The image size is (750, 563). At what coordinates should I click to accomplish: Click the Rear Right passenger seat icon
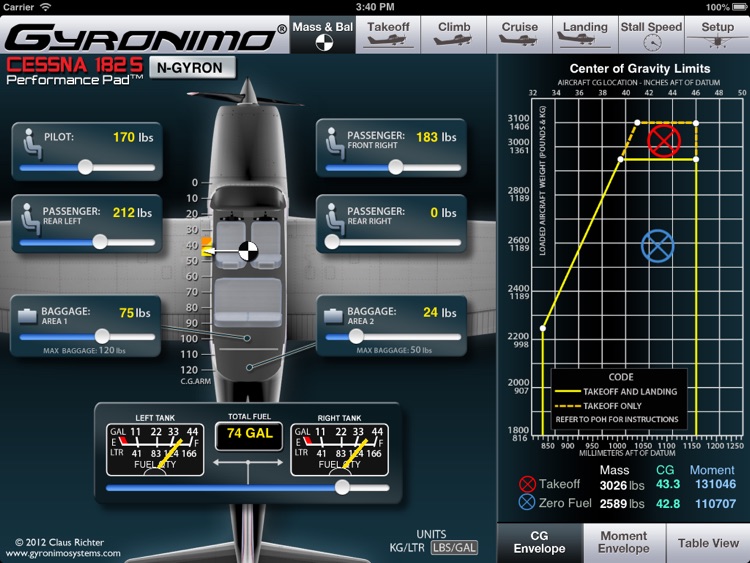[335, 219]
